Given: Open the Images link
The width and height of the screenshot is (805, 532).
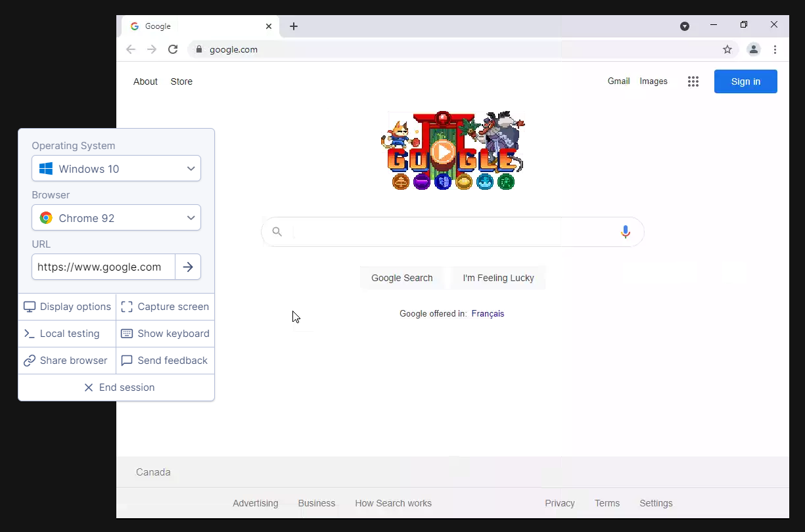Looking at the screenshot, I should click(x=654, y=81).
